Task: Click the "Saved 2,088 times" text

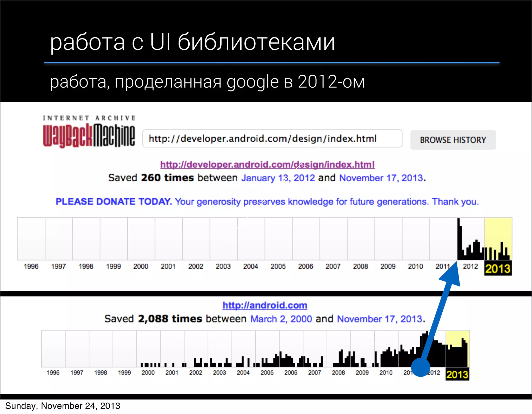Action: (x=153, y=319)
